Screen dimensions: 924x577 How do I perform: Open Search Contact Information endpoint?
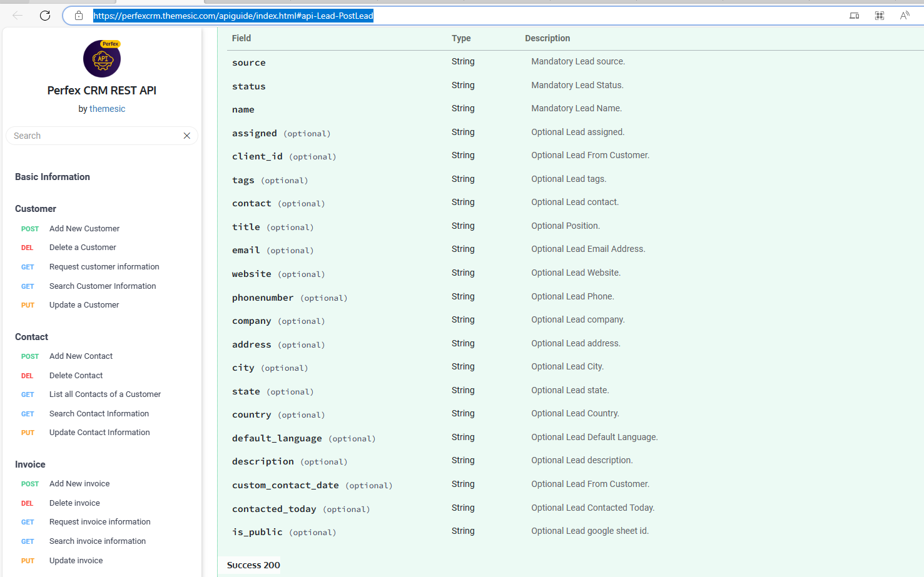pyautogui.click(x=99, y=414)
